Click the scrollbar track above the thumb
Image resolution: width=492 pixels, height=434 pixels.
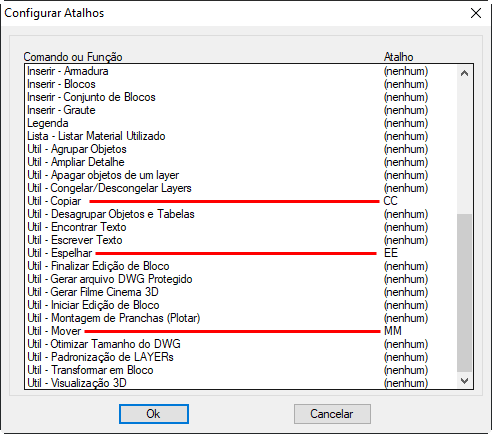coord(464,147)
